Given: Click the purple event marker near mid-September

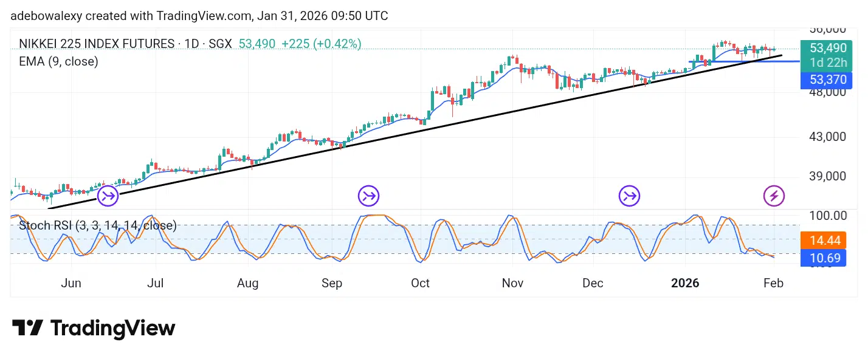Looking at the screenshot, I should coord(369,196).
